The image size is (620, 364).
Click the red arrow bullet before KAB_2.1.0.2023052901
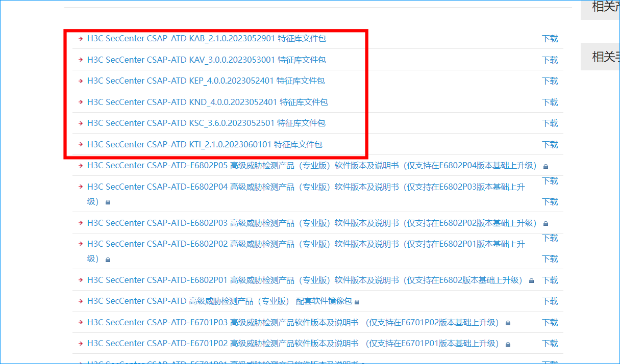(x=81, y=38)
